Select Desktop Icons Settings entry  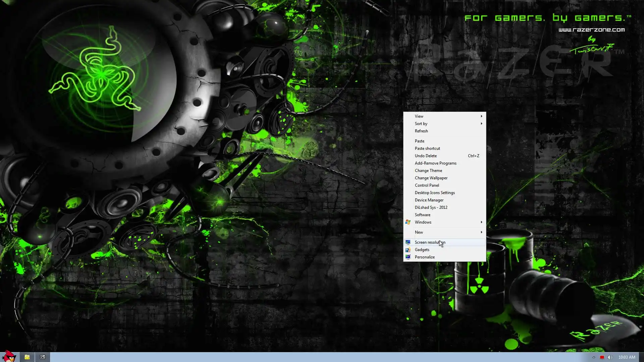(x=435, y=193)
